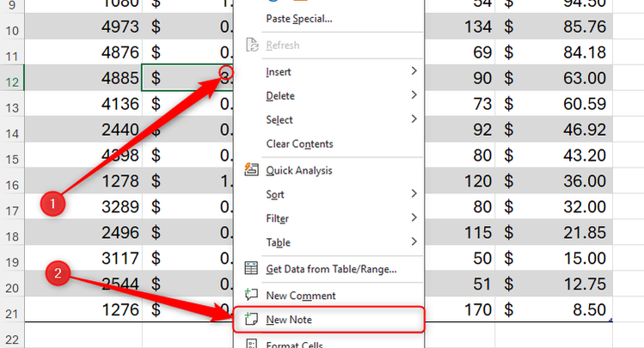Select row header 22
The height and width of the screenshot is (348, 644).
pos(12,335)
